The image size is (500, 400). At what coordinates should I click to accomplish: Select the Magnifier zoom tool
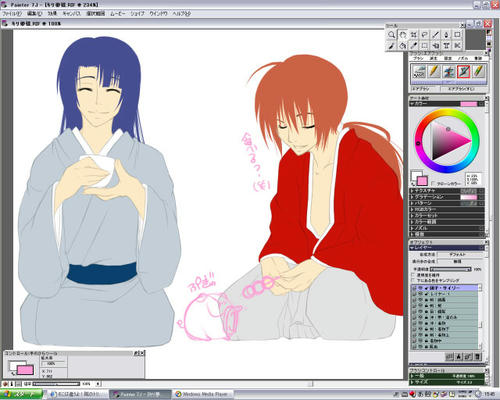tap(392, 35)
